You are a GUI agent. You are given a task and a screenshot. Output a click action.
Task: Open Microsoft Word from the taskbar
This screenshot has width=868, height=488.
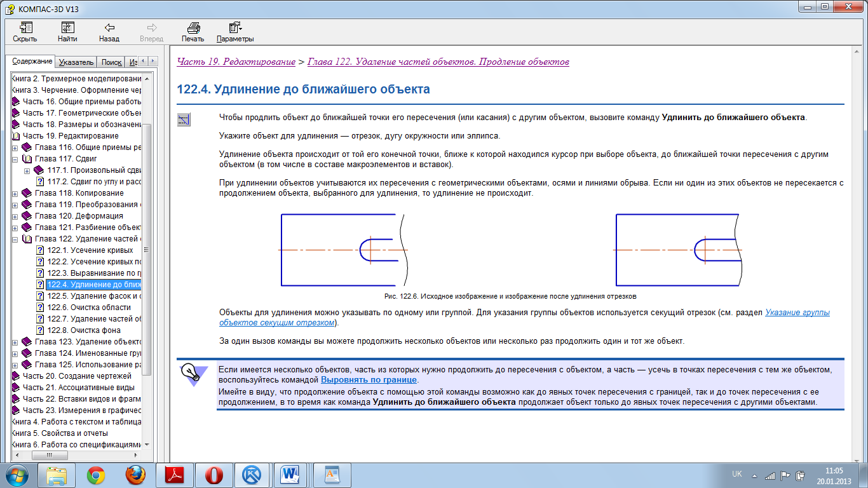(292, 475)
